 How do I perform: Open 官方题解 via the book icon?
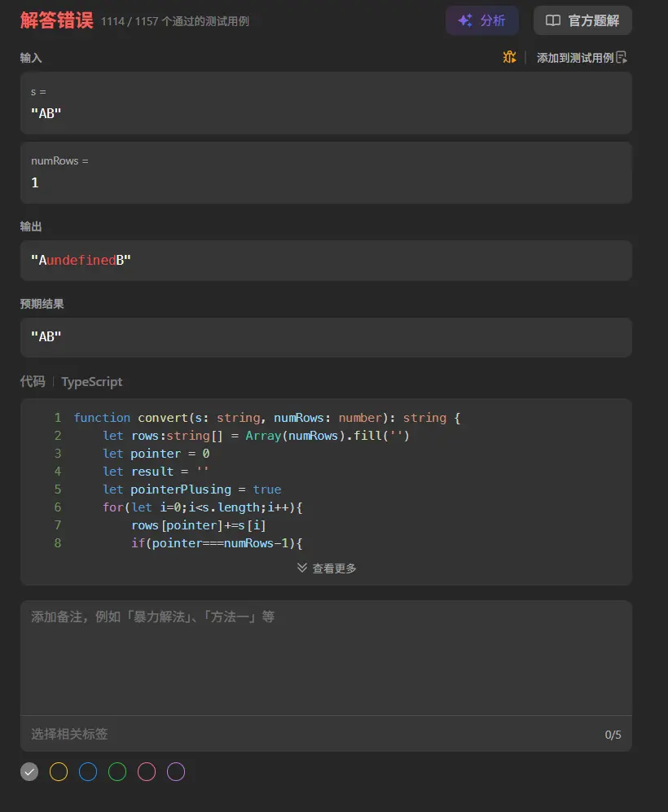point(553,21)
